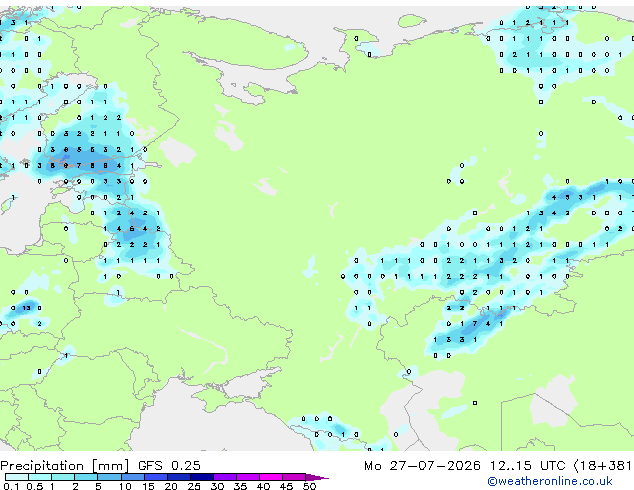Click the date 'Mo 27-07-2026'
This screenshot has width=634, height=490.
pyautogui.click(x=422, y=465)
